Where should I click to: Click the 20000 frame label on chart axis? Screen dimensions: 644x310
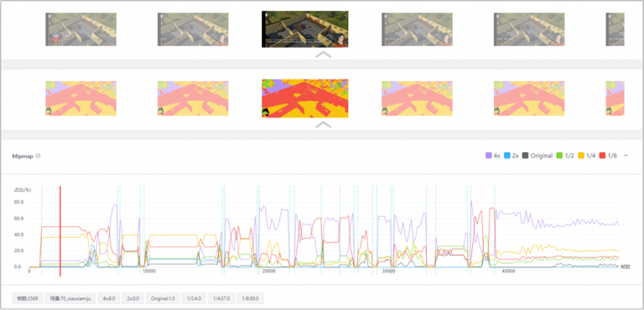click(x=268, y=271)
